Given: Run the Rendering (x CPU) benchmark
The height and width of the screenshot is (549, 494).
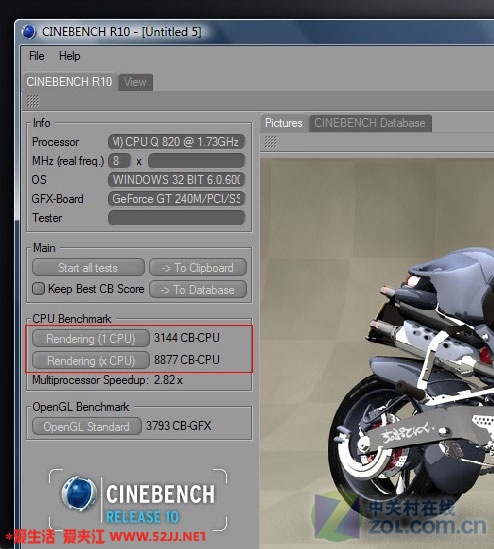Looking at the screenshot, I should 91,361.
